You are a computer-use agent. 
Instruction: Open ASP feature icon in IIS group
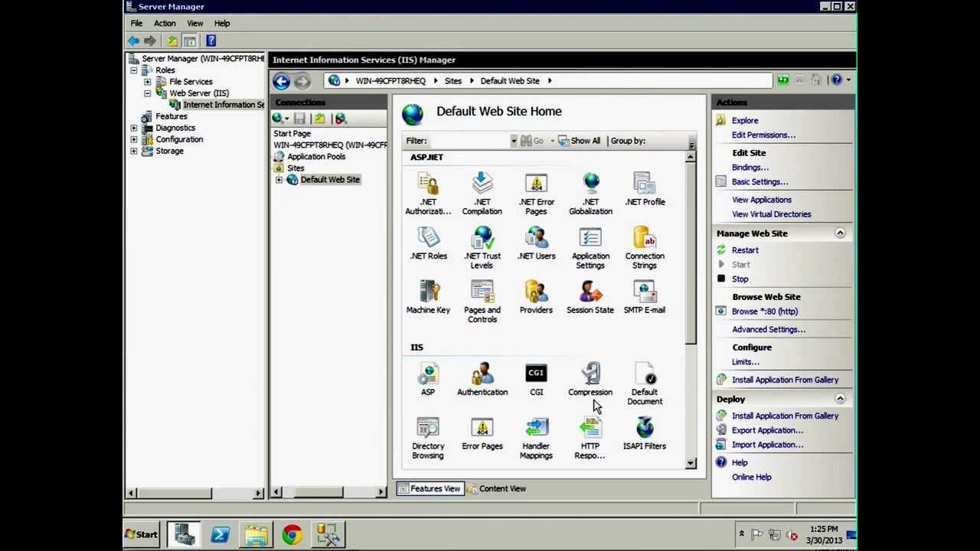tap(428, 380)
